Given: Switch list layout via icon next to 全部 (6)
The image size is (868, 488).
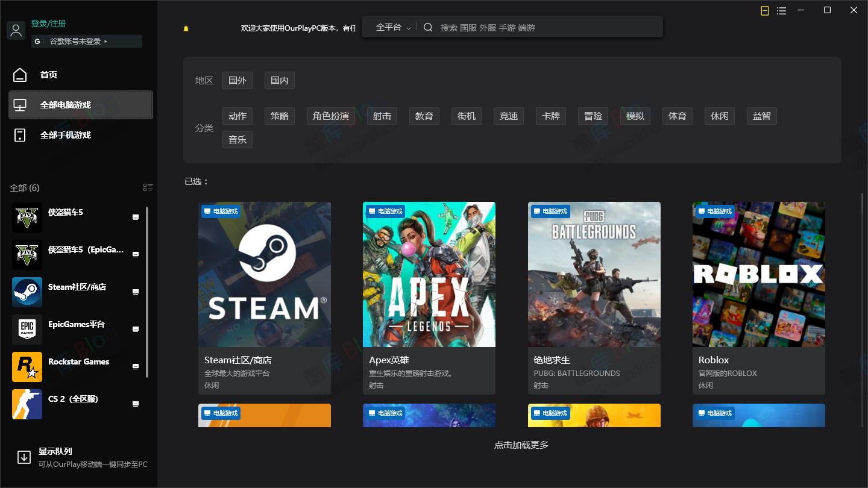Looking at the screenshot, I should (x=148, y=187).
